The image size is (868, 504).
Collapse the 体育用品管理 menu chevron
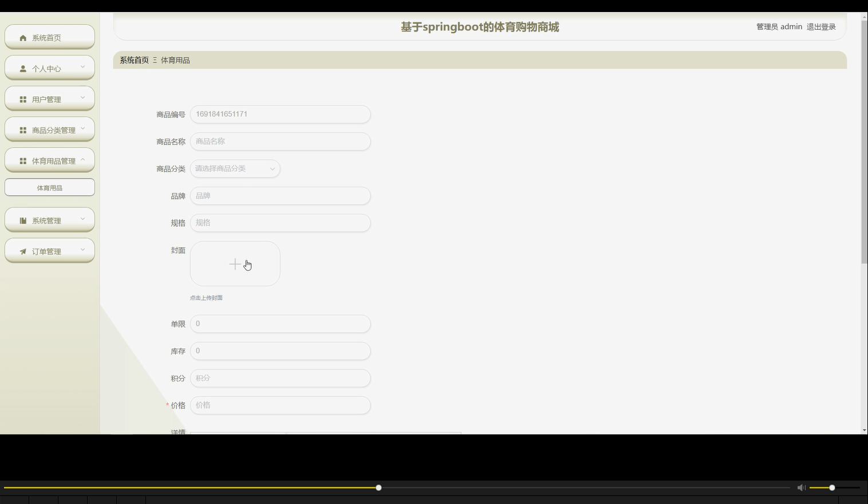click(82, 160)
